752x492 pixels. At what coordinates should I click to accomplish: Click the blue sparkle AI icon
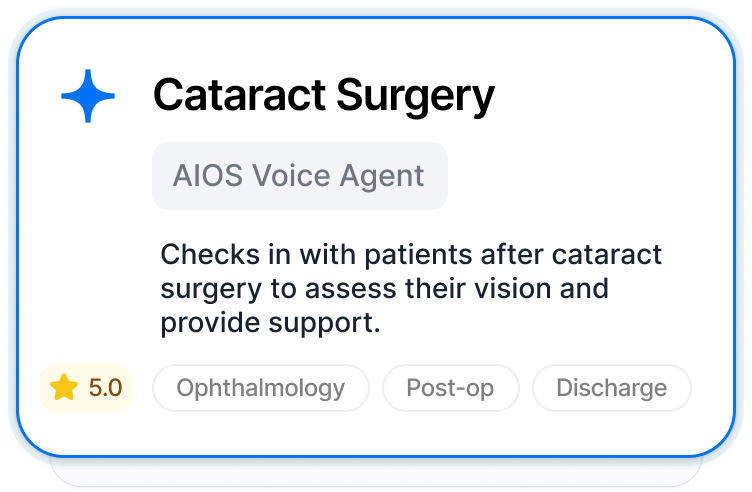click(x=88, y=97)
